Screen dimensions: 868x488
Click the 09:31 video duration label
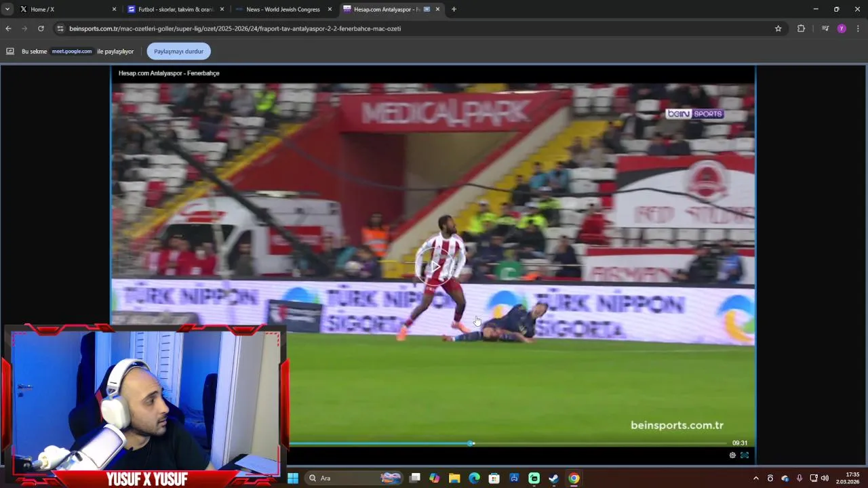click(x=740, y=443)
